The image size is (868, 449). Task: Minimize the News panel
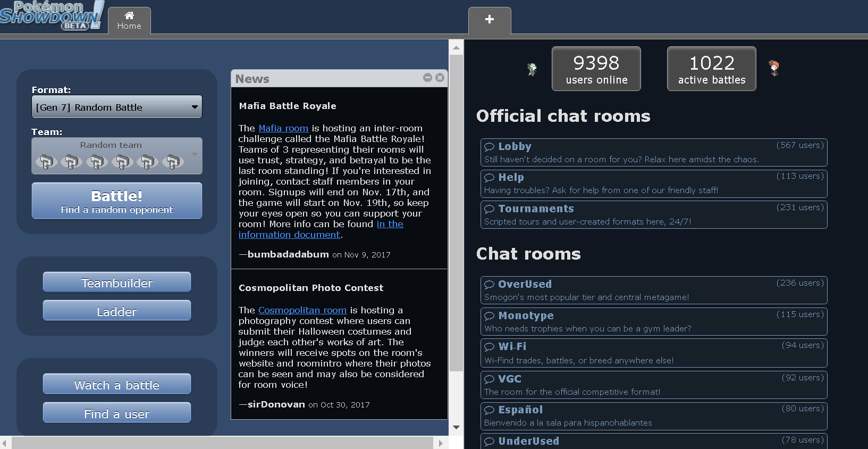pyautogui.click(x=427, y=78)
